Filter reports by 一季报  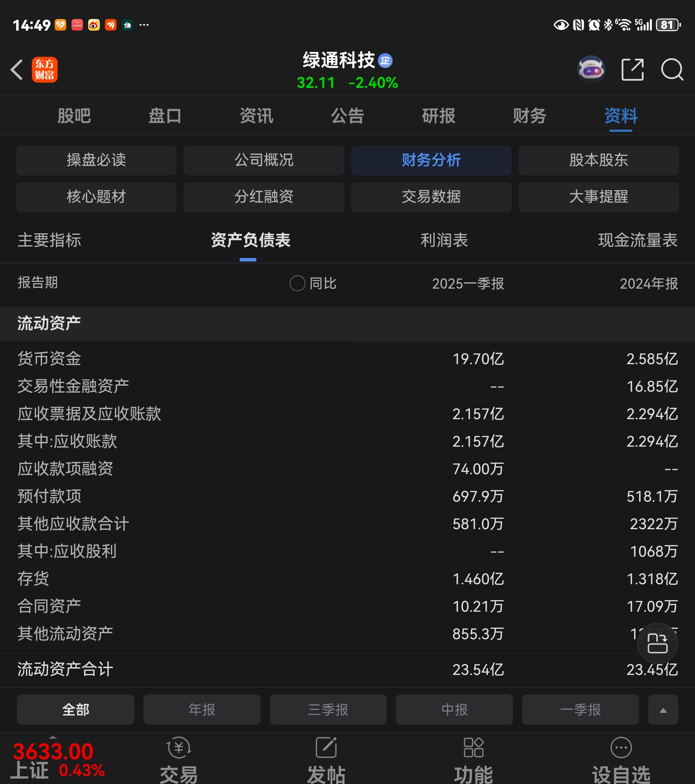[580, 710]
